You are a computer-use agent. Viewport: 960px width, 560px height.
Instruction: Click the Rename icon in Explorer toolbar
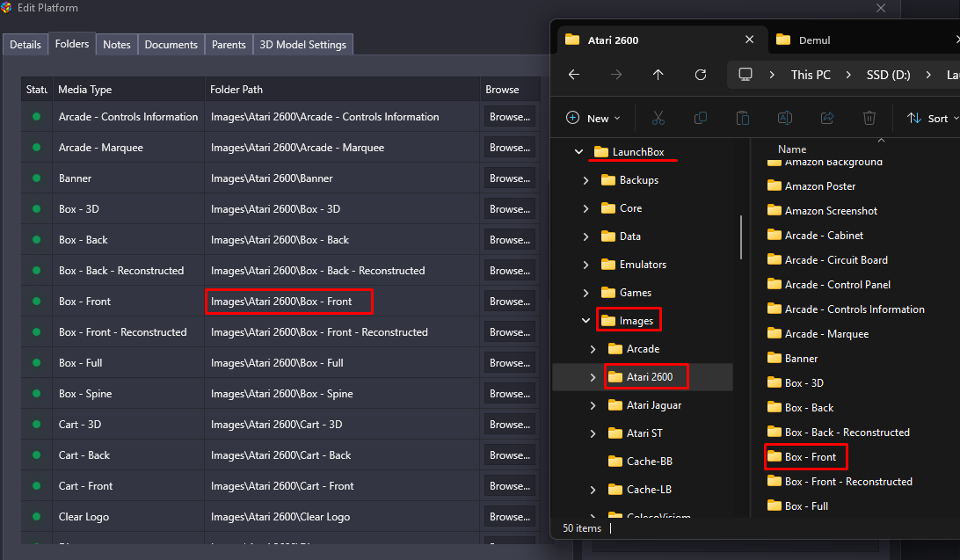click(785, 118)
